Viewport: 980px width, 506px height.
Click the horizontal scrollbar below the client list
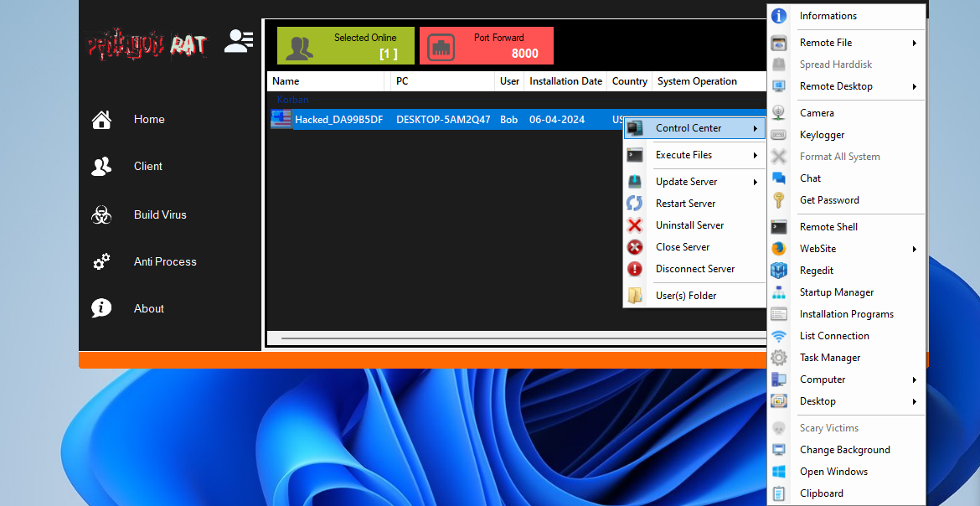519,338
